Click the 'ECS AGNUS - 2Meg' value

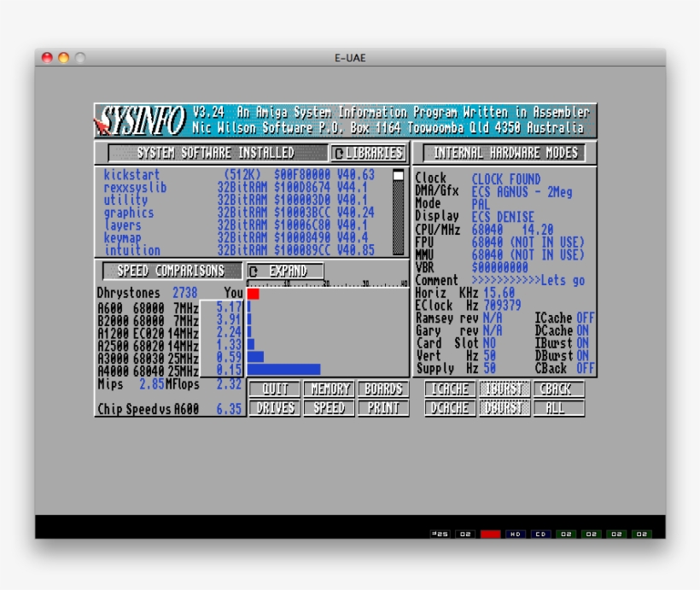(522, 192)
